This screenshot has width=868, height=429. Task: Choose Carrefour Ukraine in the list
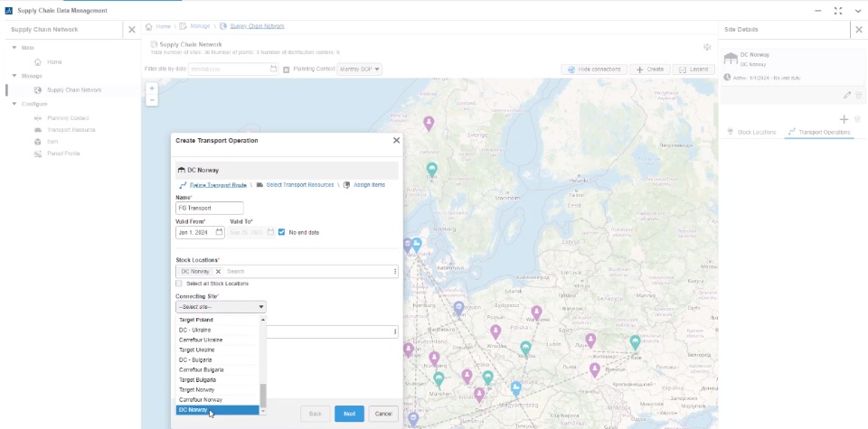pyautogui.click(x=218, y=340)
